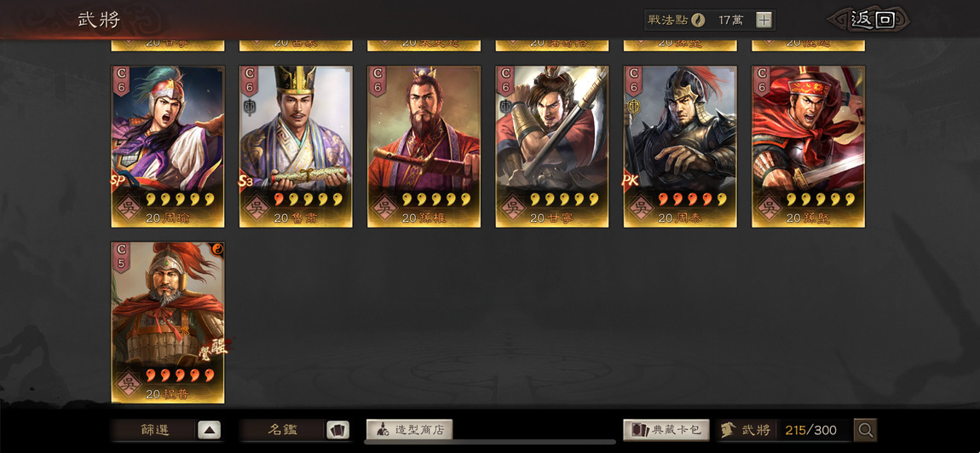Select the 甘寧 general card
Viewport: 980px width, 453px height.
point(552,147)
